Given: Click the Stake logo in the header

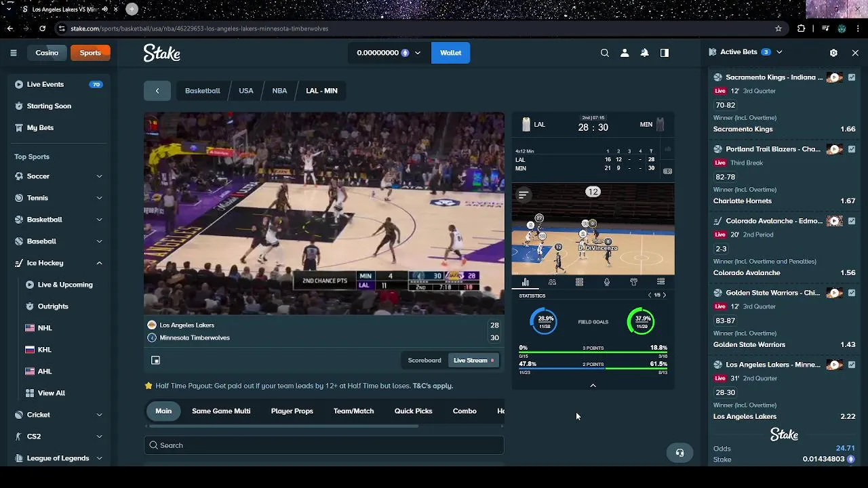Looking at the screenshot, I should click(161, 53).
